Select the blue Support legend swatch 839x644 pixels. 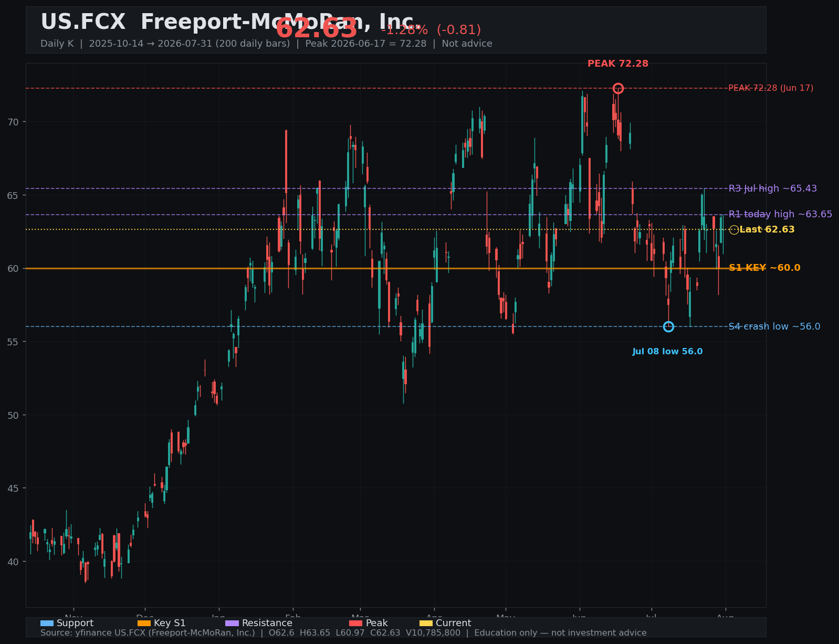(x=47, y=624)
